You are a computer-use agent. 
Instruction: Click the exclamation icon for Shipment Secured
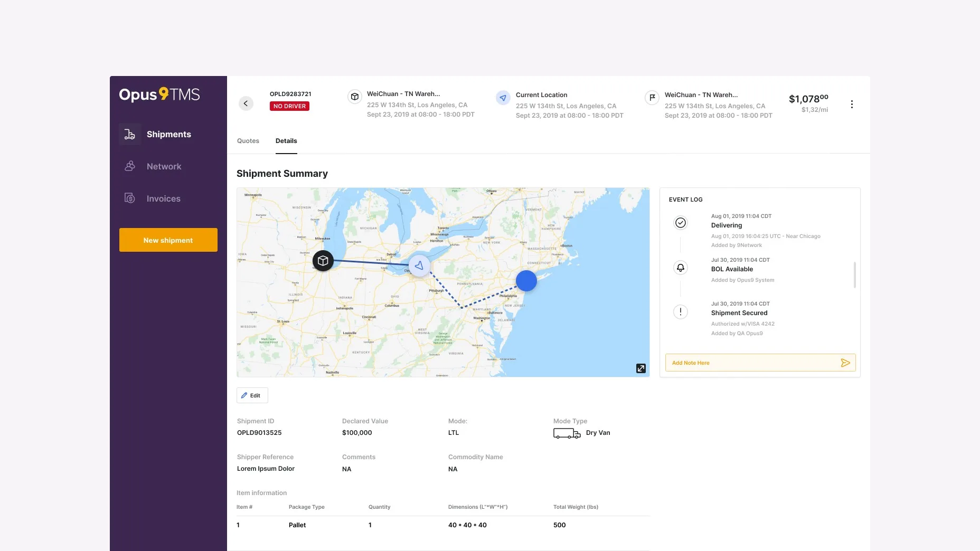[x=681, y=312]
